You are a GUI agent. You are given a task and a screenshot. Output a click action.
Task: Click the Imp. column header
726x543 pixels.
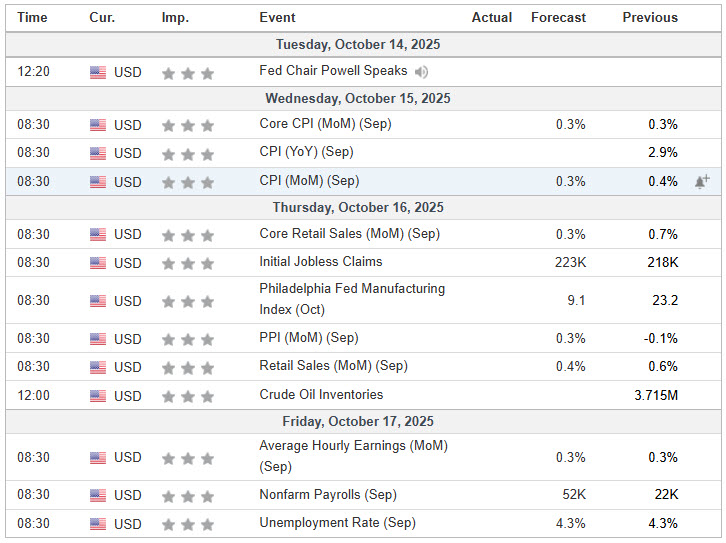coord(174,17)
